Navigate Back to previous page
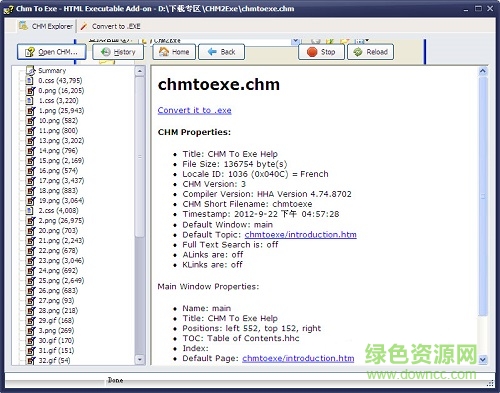Viewport: 500px width, 393px height. tap(221, 52)
